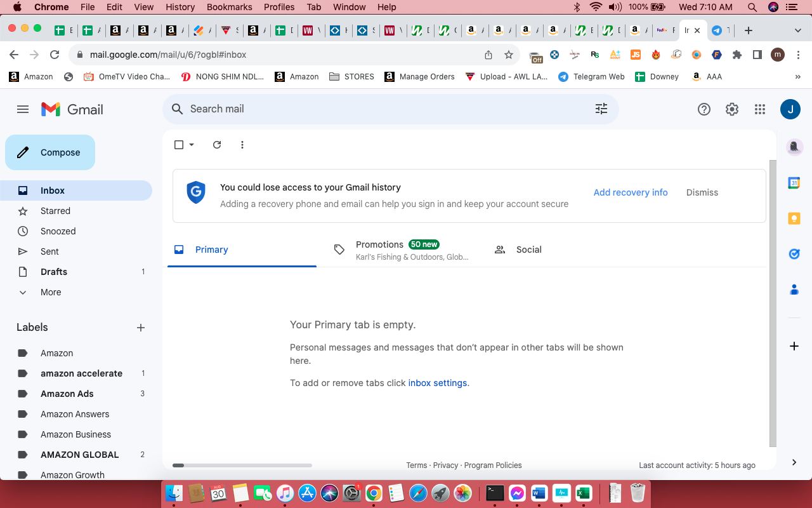Open the Privacy link in the footer
The image size is (812, 508).
tap(445, 465)
